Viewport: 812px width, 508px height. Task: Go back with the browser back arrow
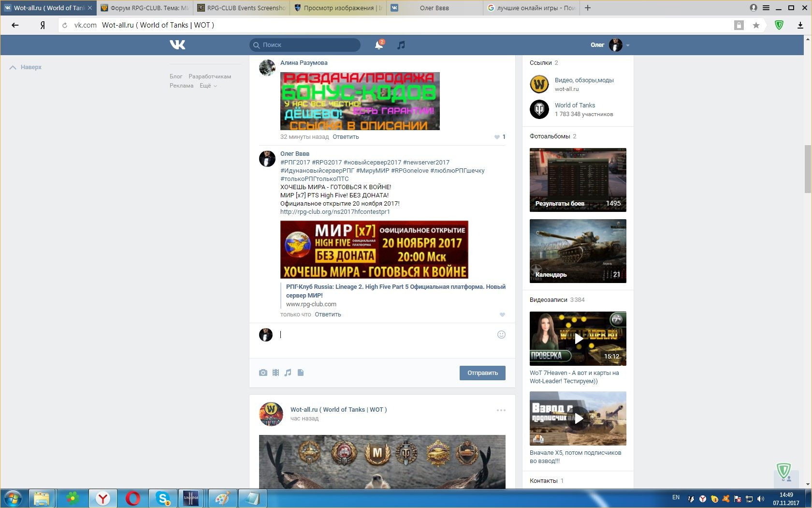tap(15, 25)
